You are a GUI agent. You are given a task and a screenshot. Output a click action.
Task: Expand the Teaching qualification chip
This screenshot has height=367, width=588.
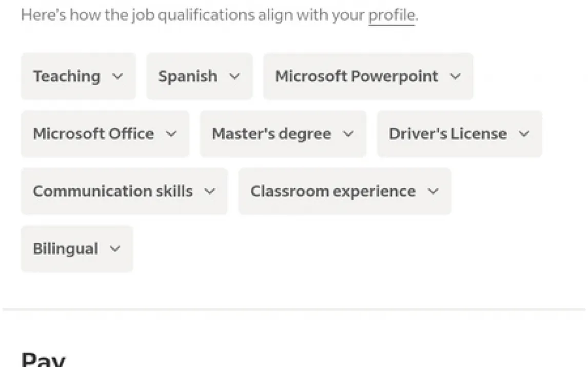pyautogui.click(x=67, y=76)
